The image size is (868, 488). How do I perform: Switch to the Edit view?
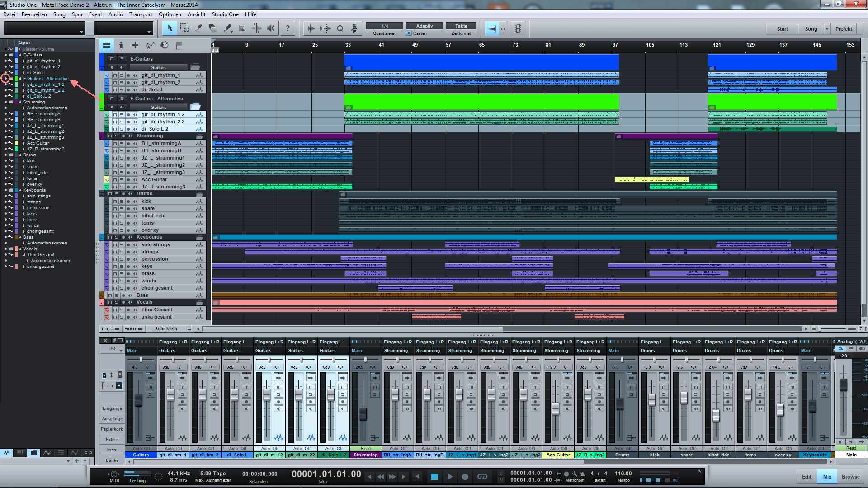point(807,477)
